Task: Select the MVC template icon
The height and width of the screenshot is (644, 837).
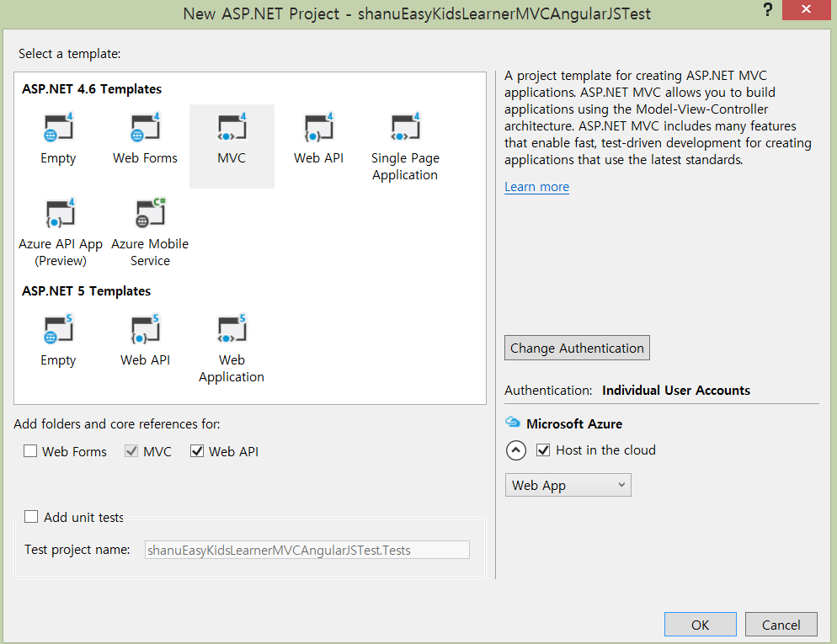Action: click(232, 127)
